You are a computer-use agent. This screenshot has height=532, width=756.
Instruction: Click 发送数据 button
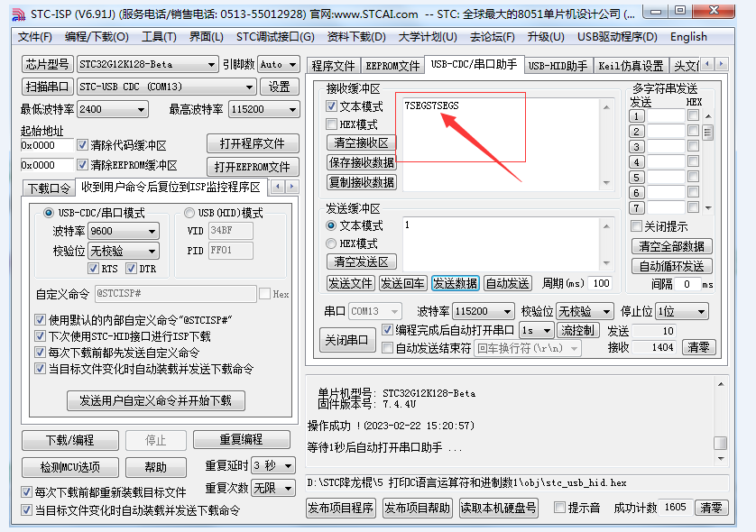(x=455, y=283)
